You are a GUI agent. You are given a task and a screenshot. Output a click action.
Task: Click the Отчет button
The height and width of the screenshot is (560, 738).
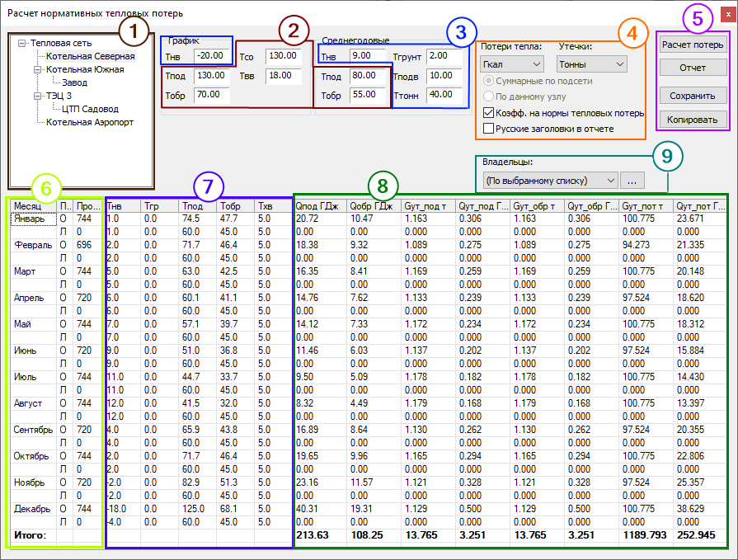(693, 68)
